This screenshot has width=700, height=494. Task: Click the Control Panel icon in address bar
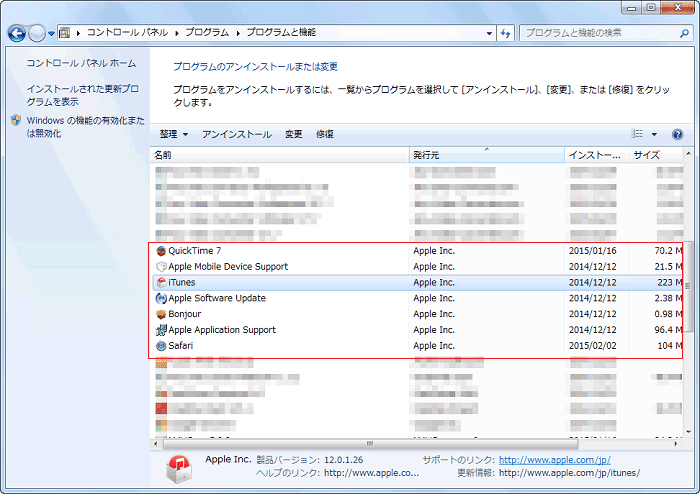coord(65,33)
